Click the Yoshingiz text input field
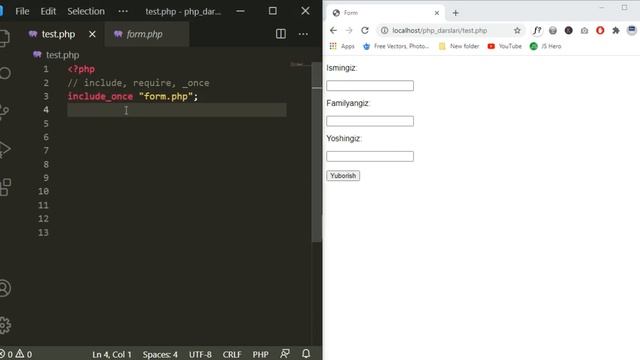640x360 pixels. (370, 156)
